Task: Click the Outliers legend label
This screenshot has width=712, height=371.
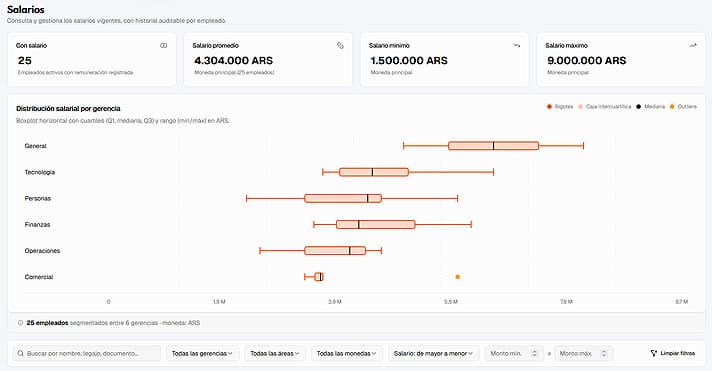Action: tap(687, 107)
